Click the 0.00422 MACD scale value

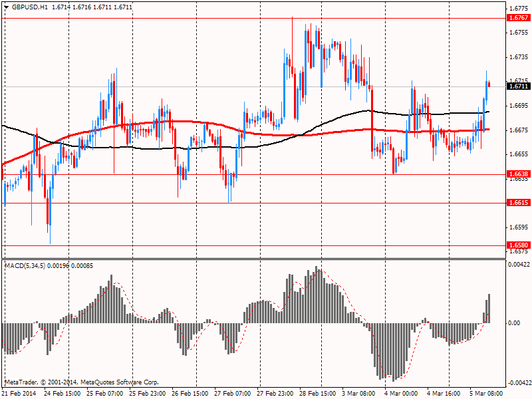pos(519,265)
